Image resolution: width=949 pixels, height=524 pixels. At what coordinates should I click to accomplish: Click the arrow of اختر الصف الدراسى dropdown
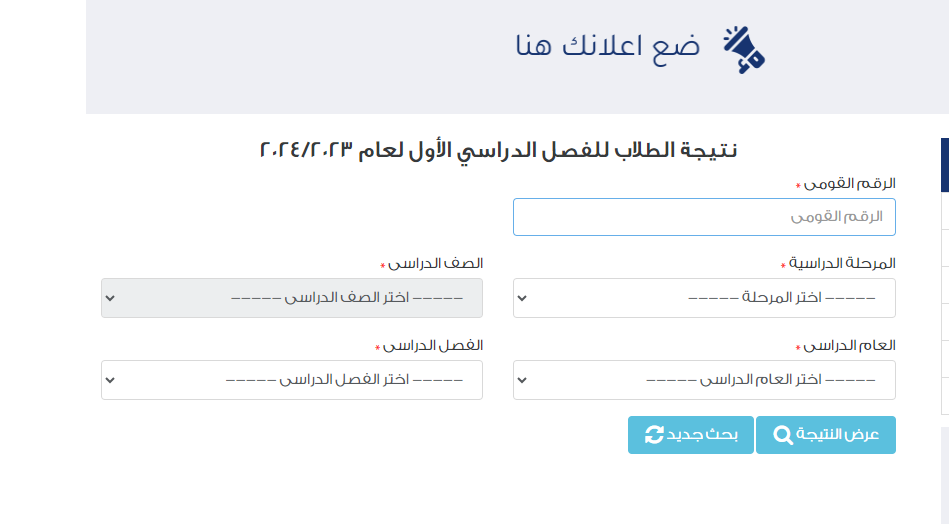click(110, 298)
